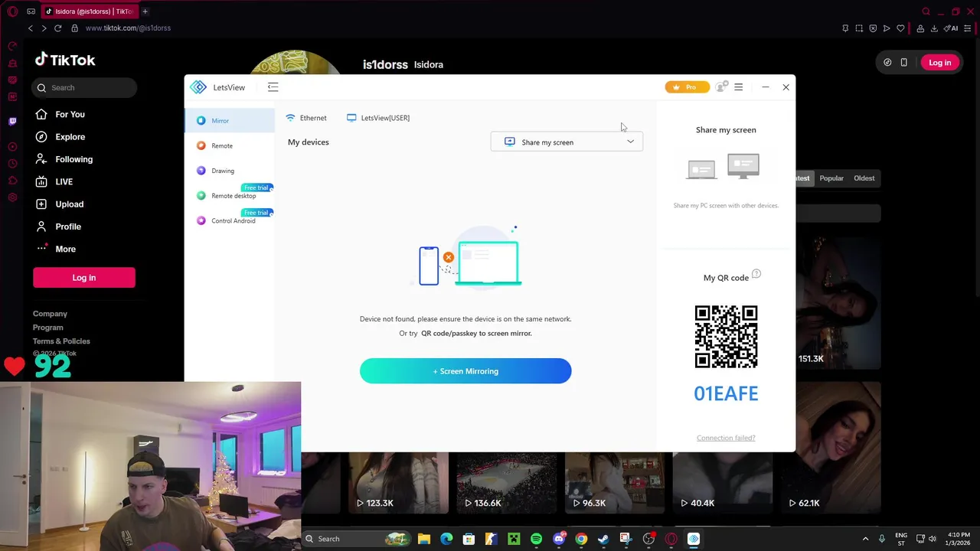Click the Terms & Policies footer link
Image resolution: width=980 pixels, height=551 pixels.
(61, 341)
